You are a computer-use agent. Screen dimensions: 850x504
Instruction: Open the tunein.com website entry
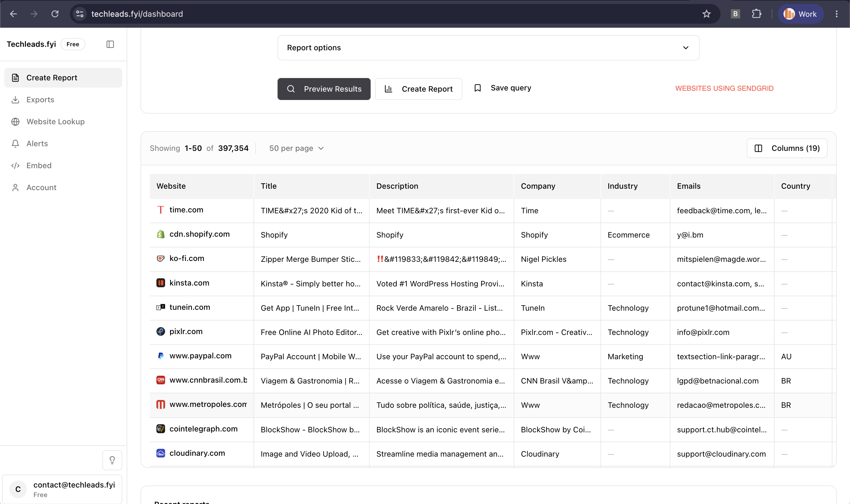[x=190, y=307]
